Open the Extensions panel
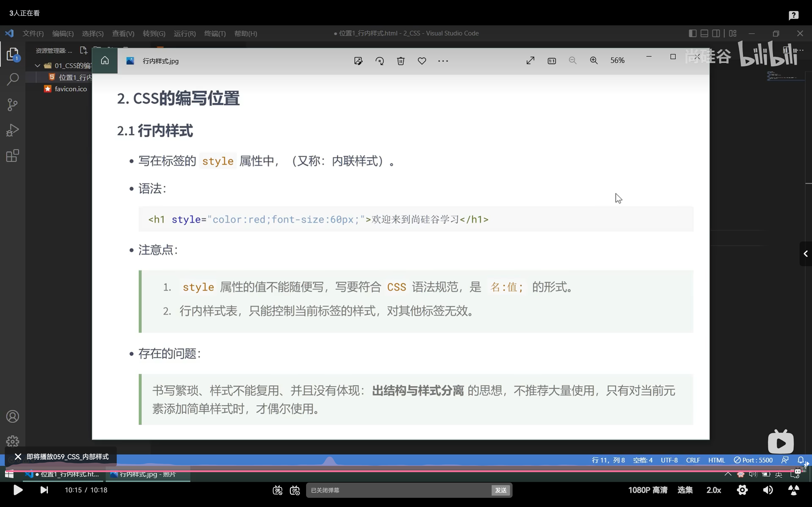Screen dimensions: 812x507 point(12,156)
